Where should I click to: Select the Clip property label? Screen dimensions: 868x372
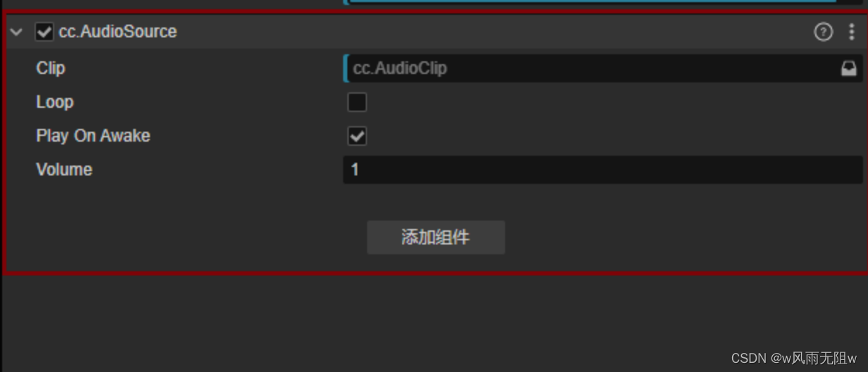[51, 68]
